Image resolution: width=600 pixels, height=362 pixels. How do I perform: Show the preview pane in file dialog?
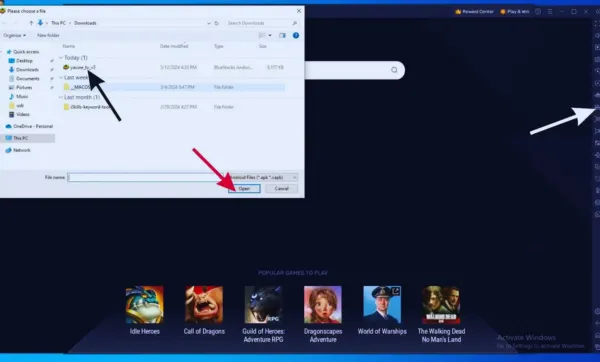point(282,35)
